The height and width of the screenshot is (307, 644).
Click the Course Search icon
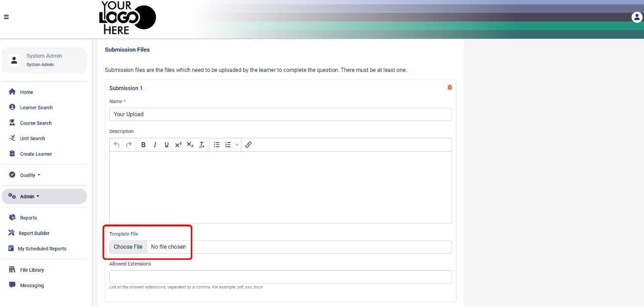click(12, 123)
